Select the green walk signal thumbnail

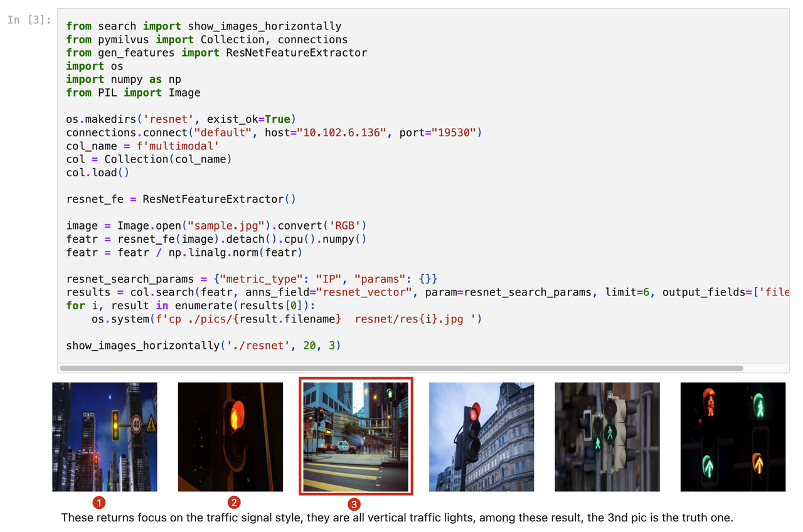(x=607, y=436)
